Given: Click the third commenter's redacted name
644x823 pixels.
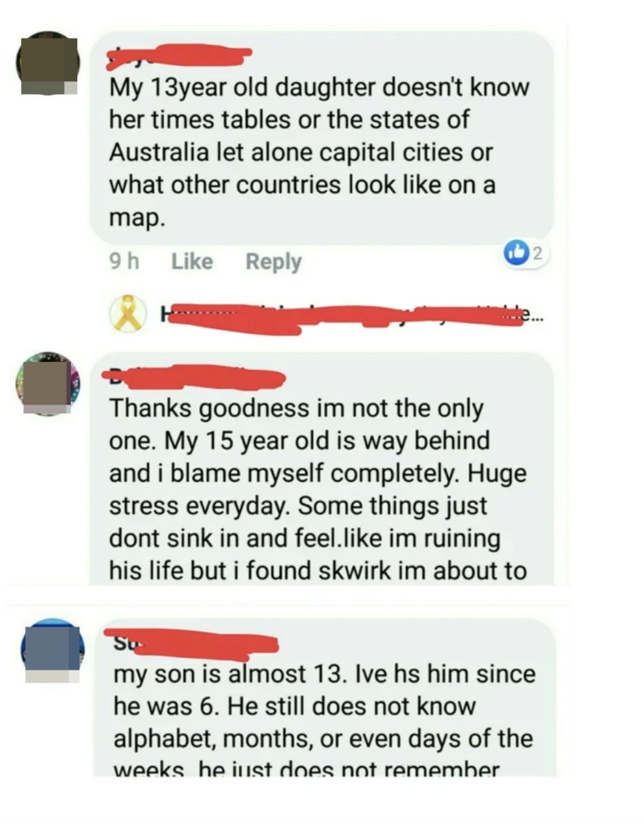Looking at the screenshot, I should [x=196, y=642].
